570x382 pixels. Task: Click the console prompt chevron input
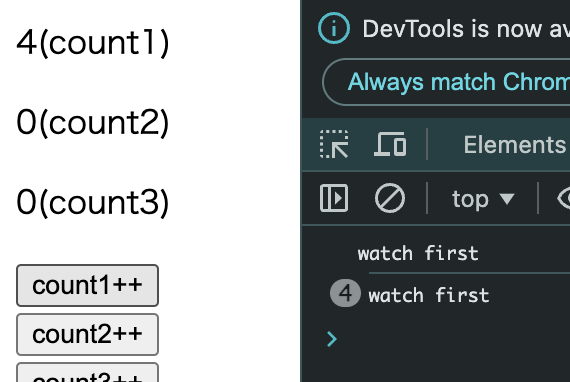332,339
